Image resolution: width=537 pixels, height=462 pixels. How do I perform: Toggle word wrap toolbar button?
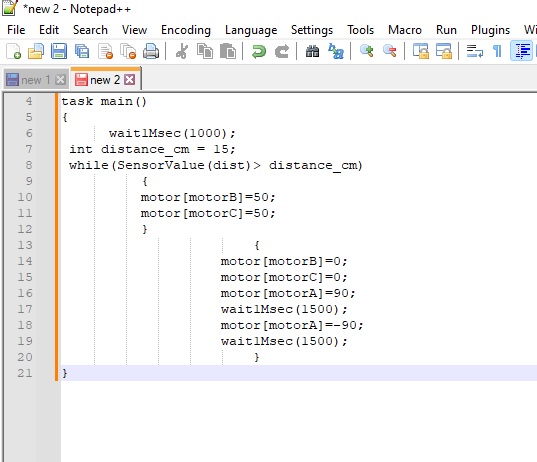(x=475, y=51)
